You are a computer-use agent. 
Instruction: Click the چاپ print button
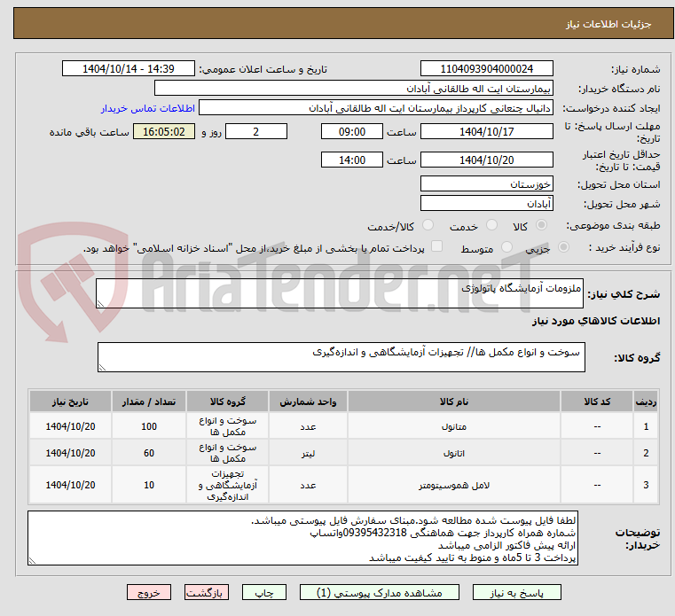(264, 592)
